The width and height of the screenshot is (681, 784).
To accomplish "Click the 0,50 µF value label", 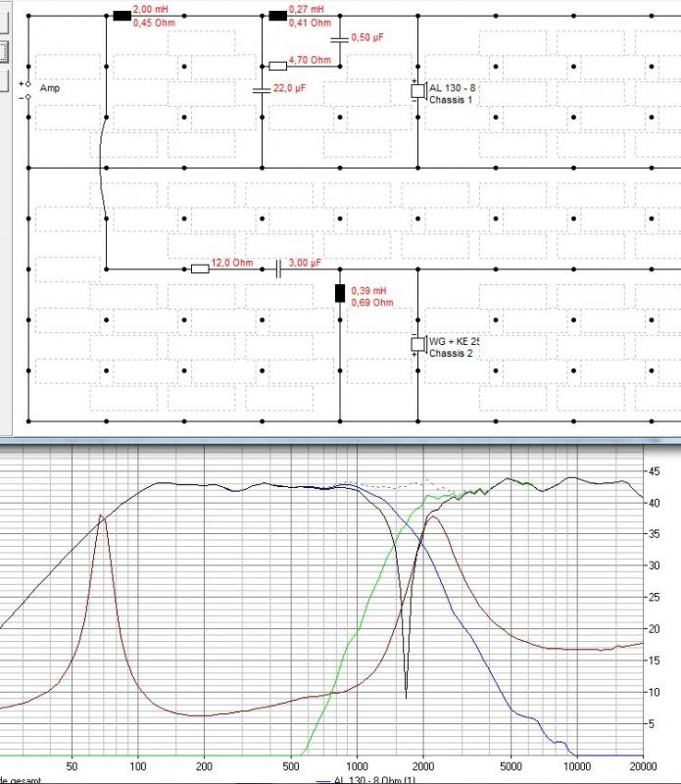I will click(x=367, y=37).
